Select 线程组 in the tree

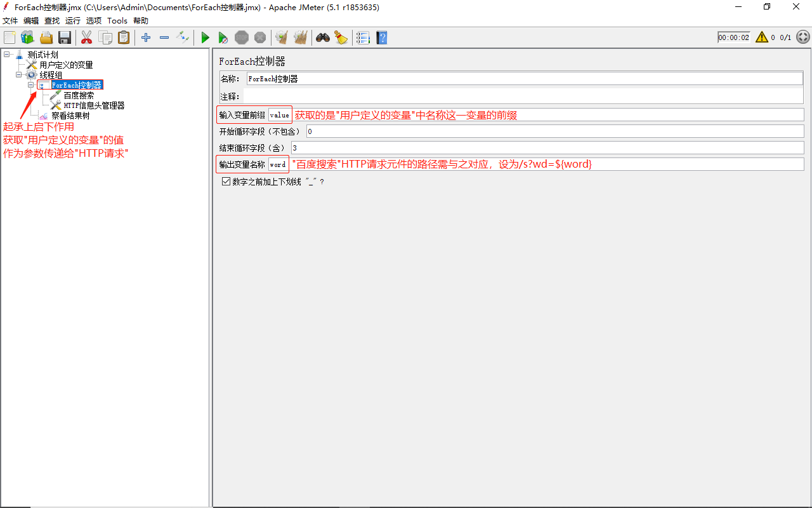coord(51,75)
